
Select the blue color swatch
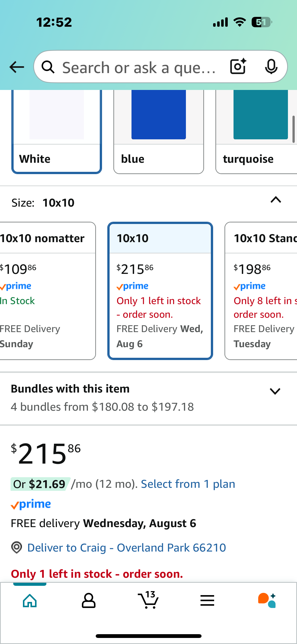(x=159, y=132)
